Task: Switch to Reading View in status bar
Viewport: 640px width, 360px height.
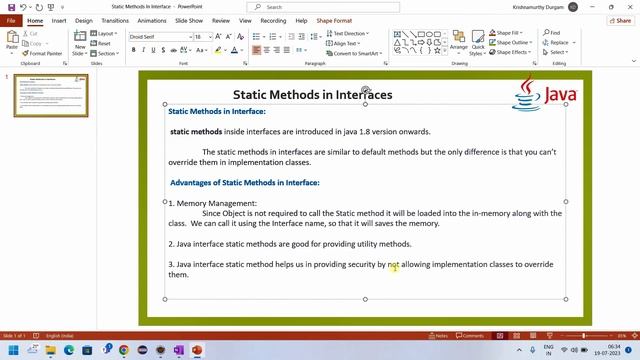Action: click(533, 336)
